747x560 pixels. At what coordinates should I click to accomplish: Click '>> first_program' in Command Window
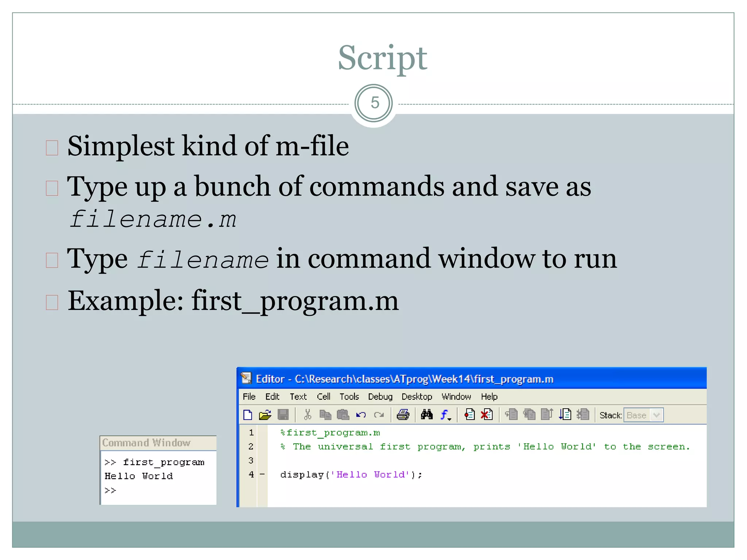click(154, 462)
